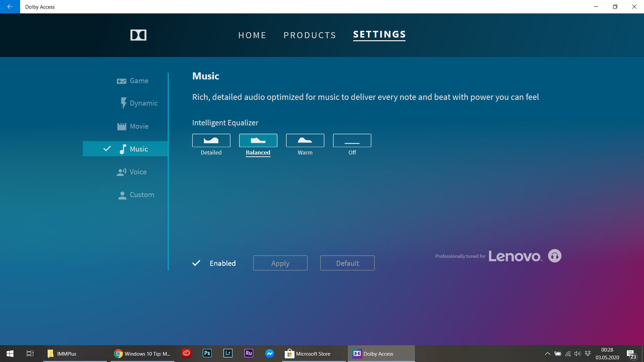Select the Dynamic profile
This screenshot has height=362, width=644.
pyautogui.click(x=138, y=103)
